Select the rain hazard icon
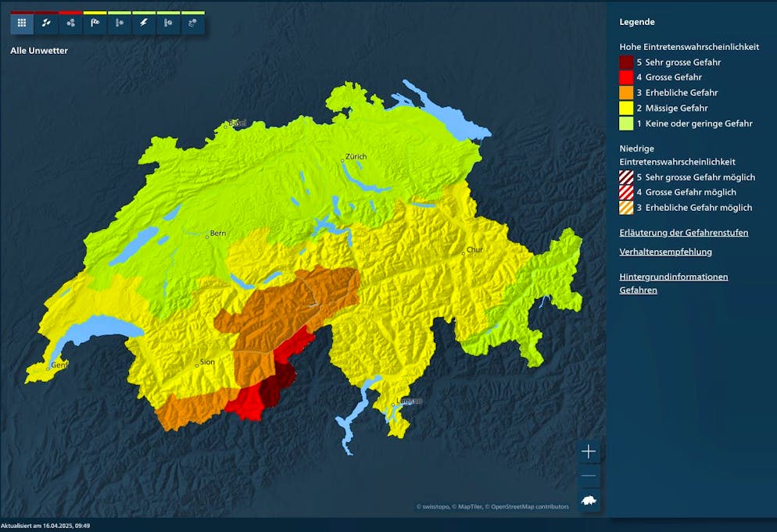 45,23
